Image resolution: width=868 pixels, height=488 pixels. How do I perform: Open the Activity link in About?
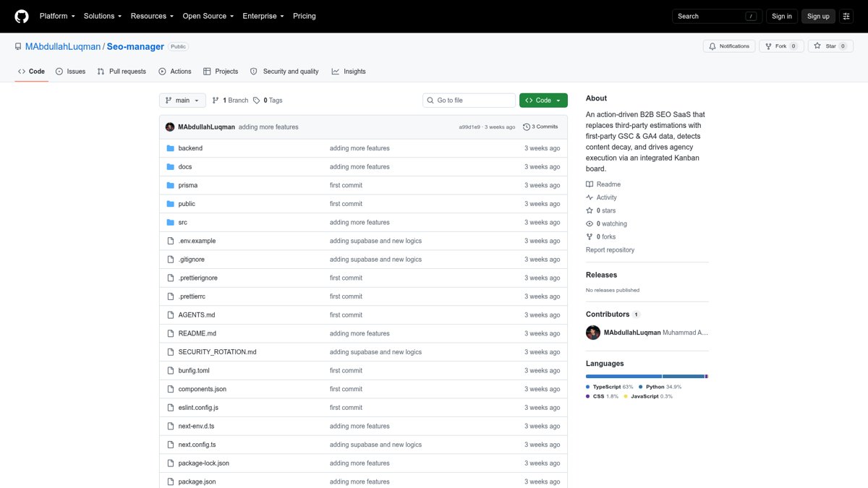click(601, 197)
